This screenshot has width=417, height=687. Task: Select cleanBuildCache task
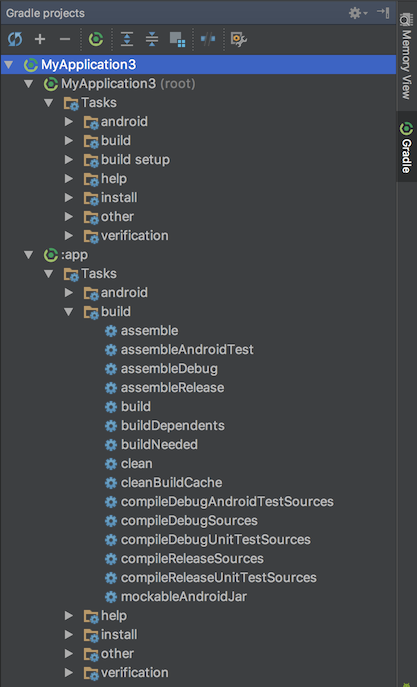tap(172, 482)
